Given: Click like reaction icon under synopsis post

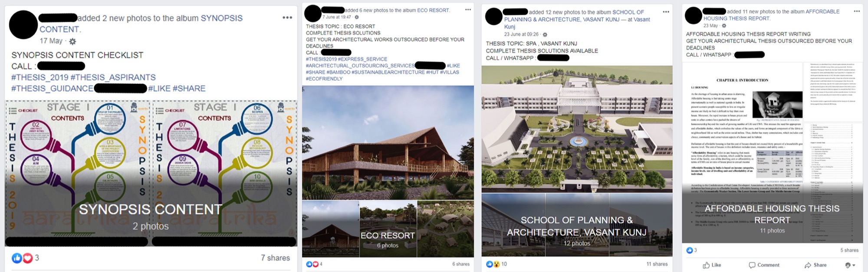Looking at the screenshot, I should pyautogui.click(x=17, y=258).
